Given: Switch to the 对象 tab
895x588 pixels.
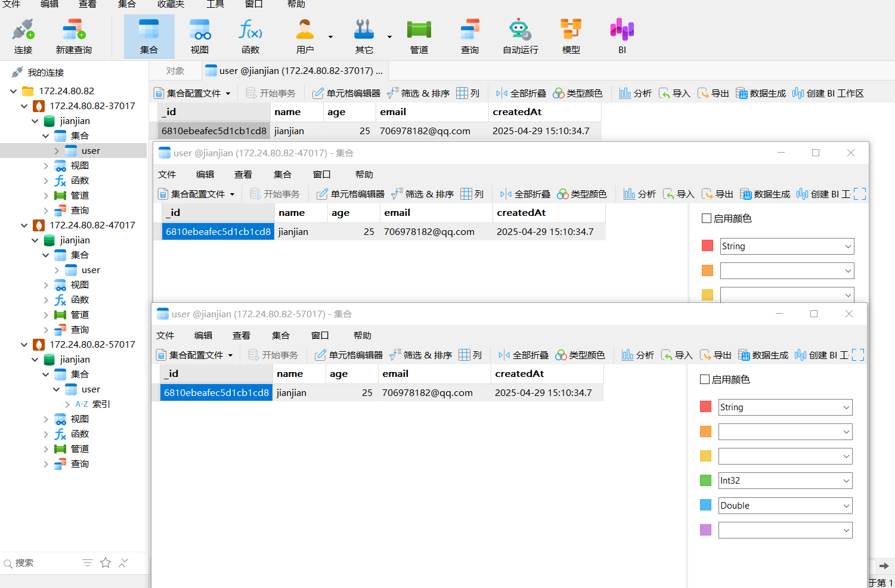Looking at the screenshot, I should pyautogui.click(x=175, y=71).
